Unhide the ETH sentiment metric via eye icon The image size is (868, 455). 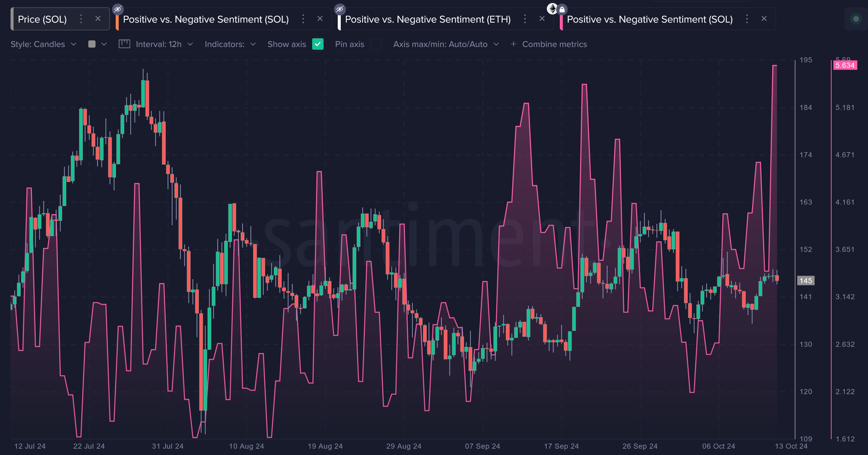coord(340,9)
